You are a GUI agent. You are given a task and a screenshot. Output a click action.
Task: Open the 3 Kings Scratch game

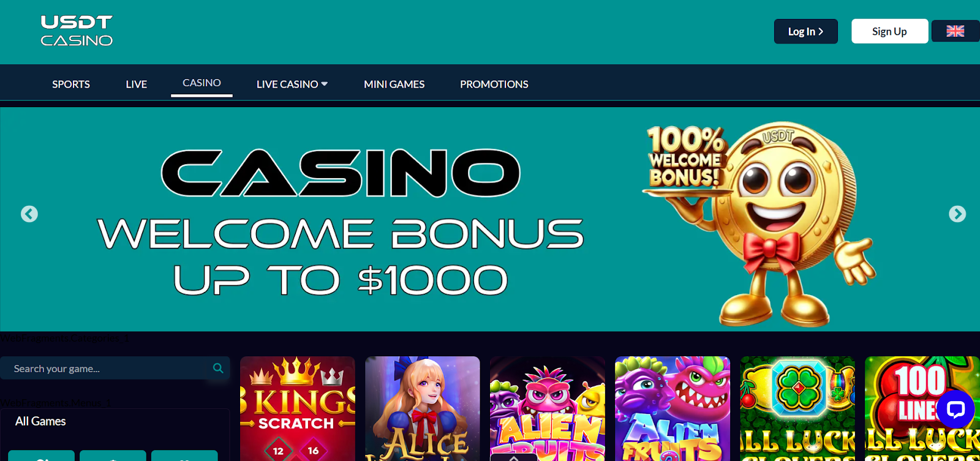coord(298,408)
